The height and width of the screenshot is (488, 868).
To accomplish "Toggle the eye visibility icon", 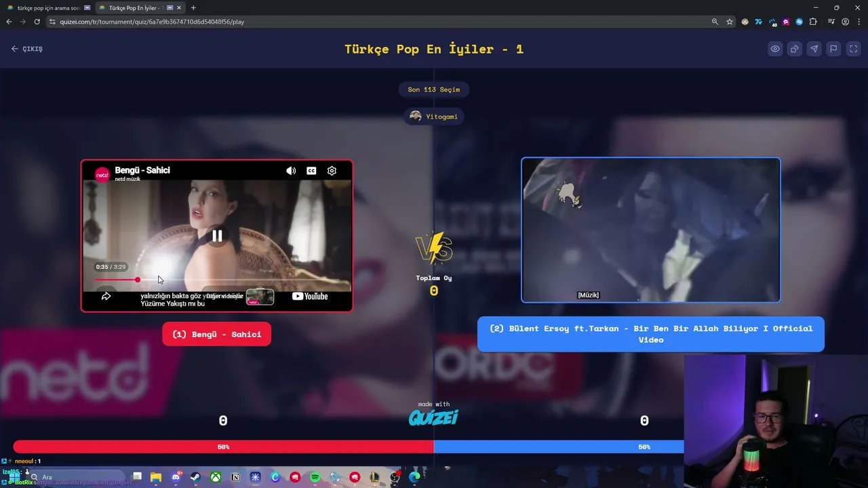I will [775, 49].
